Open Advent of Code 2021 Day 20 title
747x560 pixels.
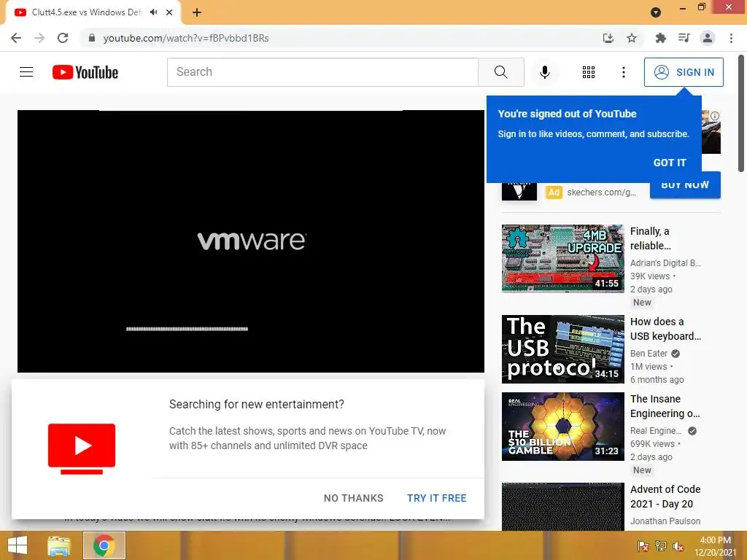tap(665, 497)
